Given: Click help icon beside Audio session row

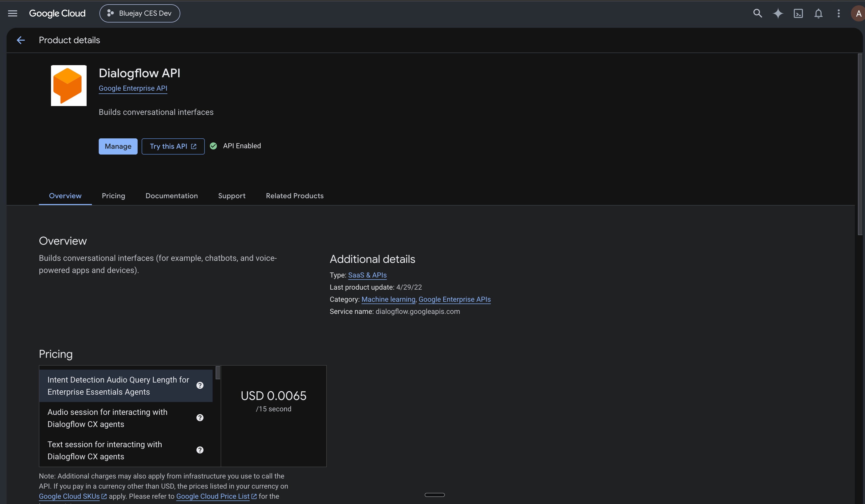Looking at the screenshot, I should point(200,418).
